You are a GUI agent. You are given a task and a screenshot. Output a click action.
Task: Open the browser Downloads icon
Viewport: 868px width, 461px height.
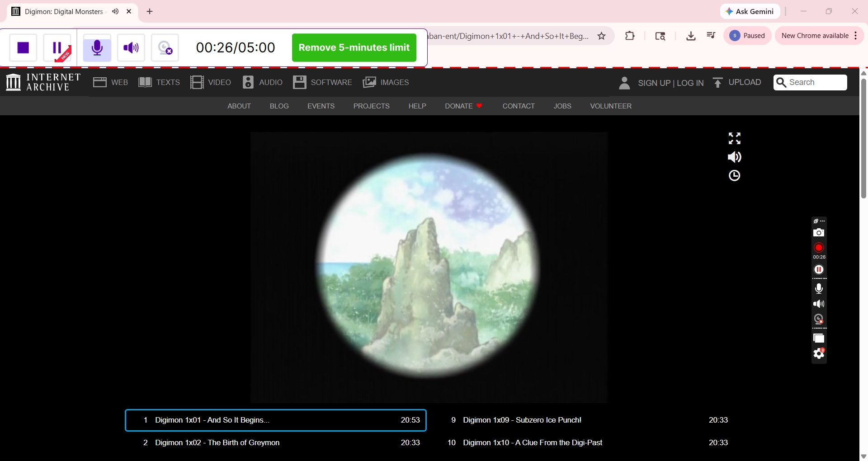690,36
